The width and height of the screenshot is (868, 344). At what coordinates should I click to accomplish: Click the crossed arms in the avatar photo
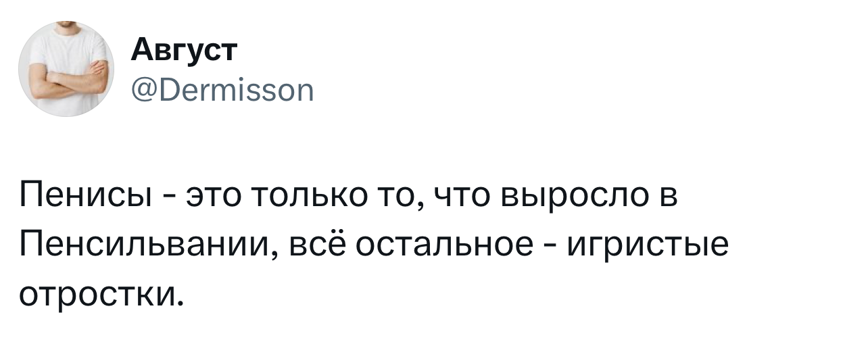(x=68, y=81)
